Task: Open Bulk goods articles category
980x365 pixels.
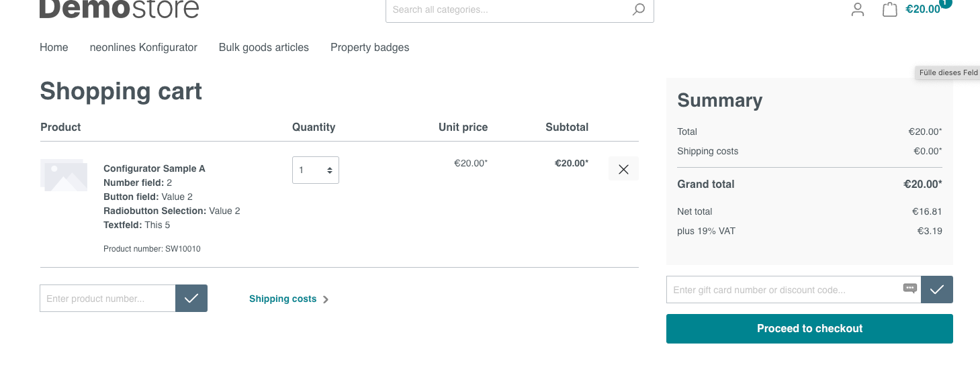Action: click(x=264, y=48)
